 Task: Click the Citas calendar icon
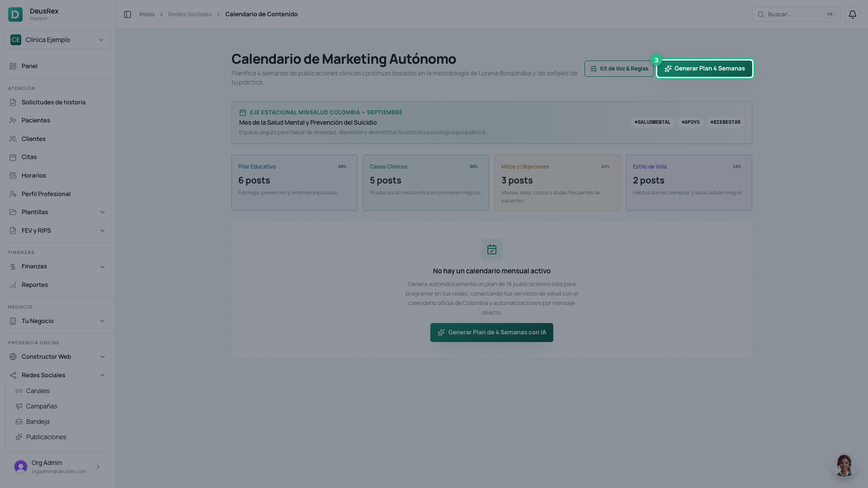(x=13, y=157)
